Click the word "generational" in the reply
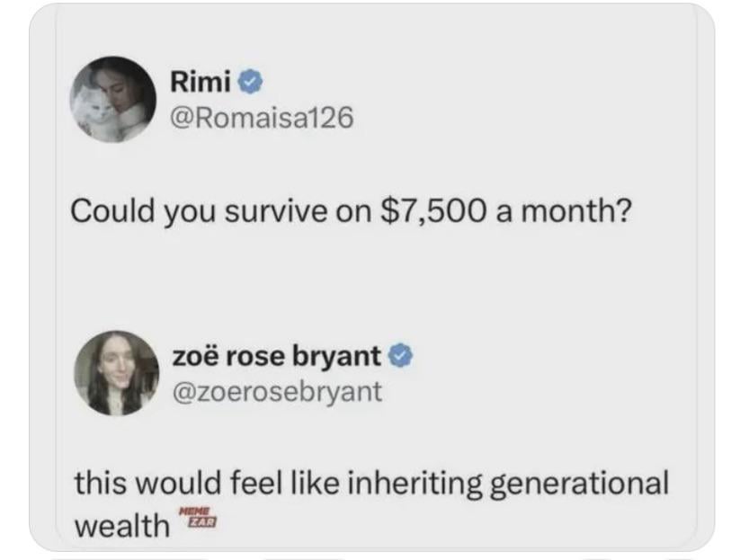This screenshot has width=740, height=560. tap(579, 484)
